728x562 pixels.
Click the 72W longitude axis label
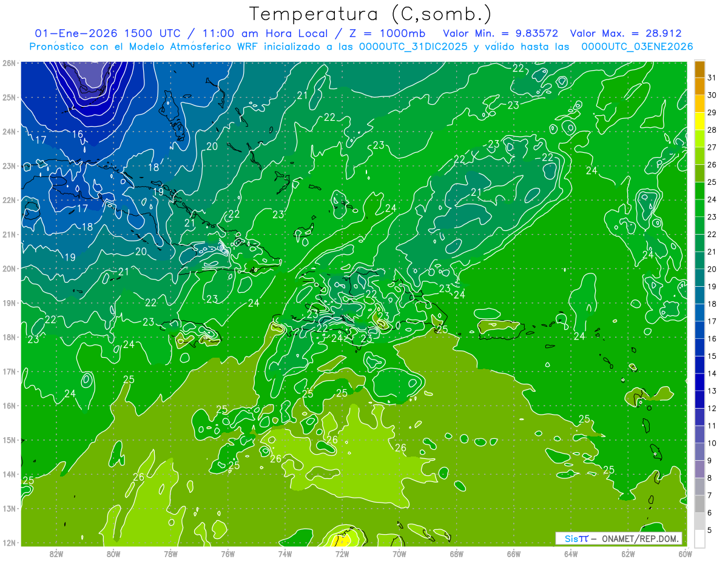point(342,554)
